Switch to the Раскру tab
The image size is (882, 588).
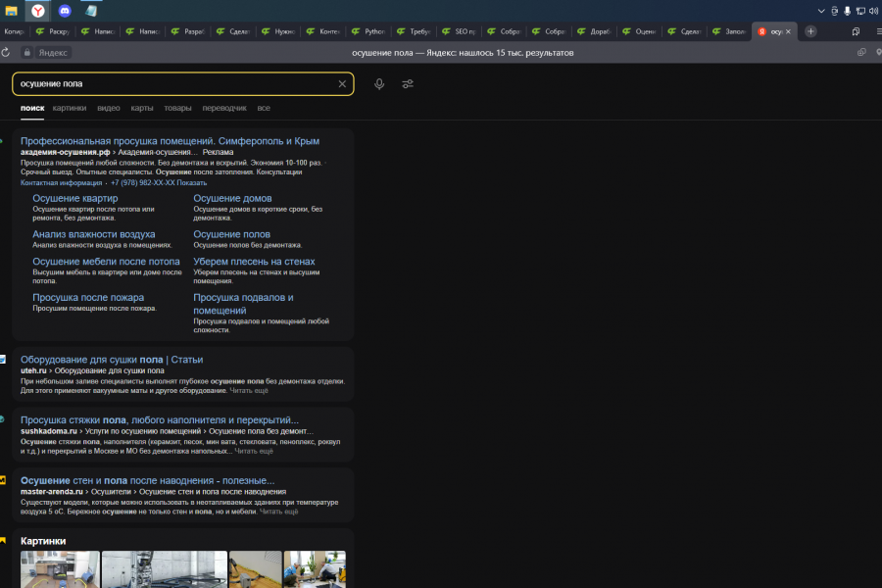tap(53, 31)
